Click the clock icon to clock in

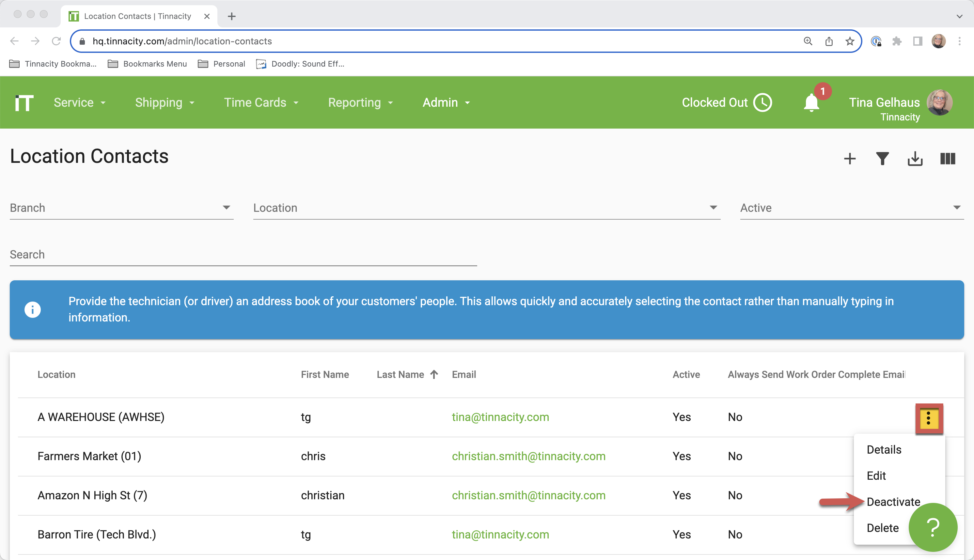763,102
